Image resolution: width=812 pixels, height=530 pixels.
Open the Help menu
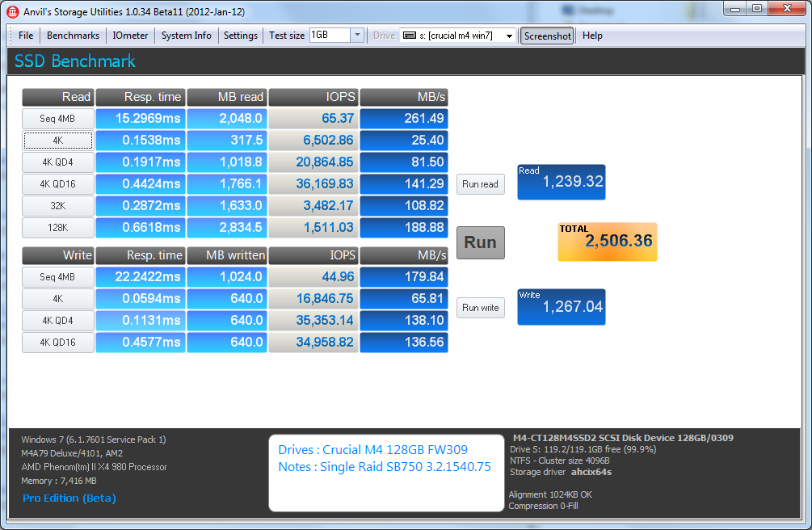pyautogui.click(x=592, y=36)
